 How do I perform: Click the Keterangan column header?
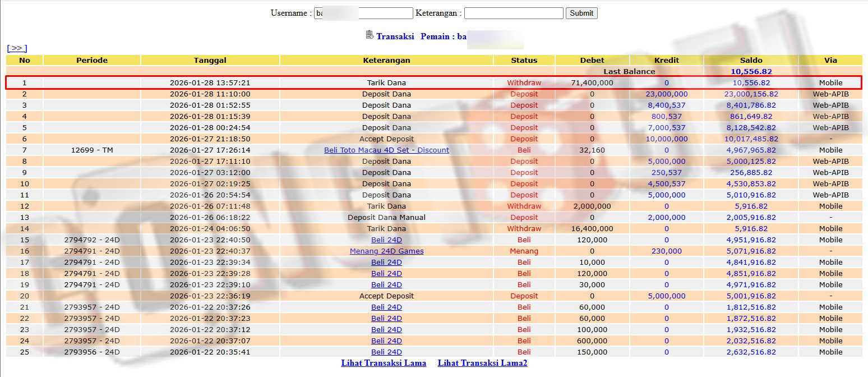tap(386, 60)
